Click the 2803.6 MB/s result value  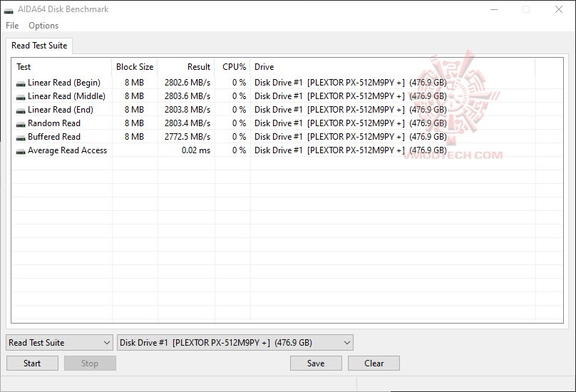coord(187,96)
